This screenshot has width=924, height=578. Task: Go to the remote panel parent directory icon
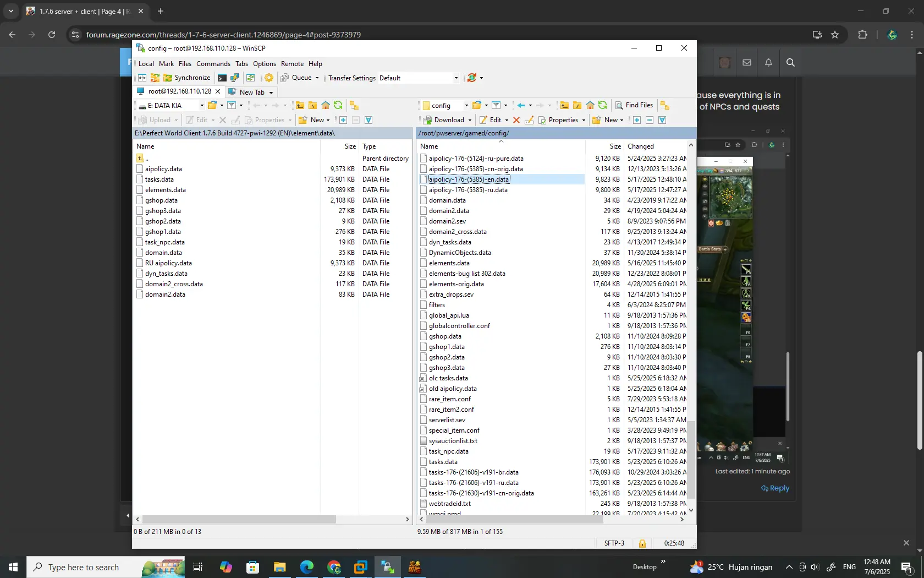[564, 105]
